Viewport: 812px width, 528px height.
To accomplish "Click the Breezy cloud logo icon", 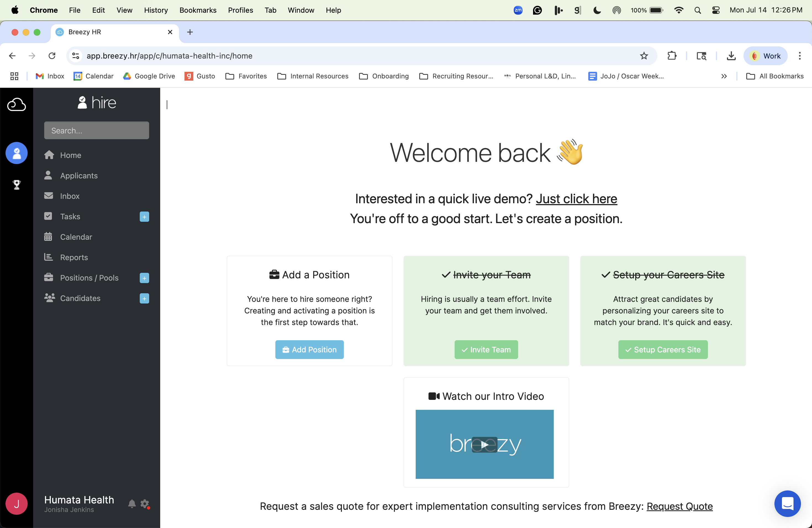I will [x=16, y=104].
